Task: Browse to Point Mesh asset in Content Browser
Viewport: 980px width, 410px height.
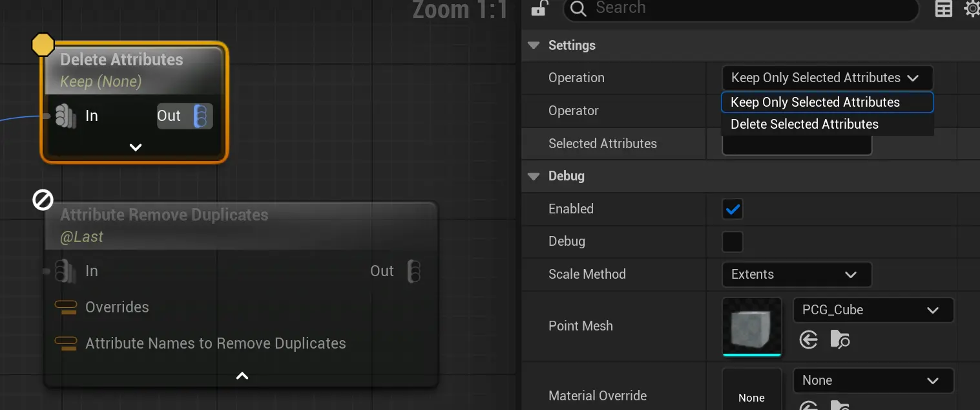Action: 840,340
